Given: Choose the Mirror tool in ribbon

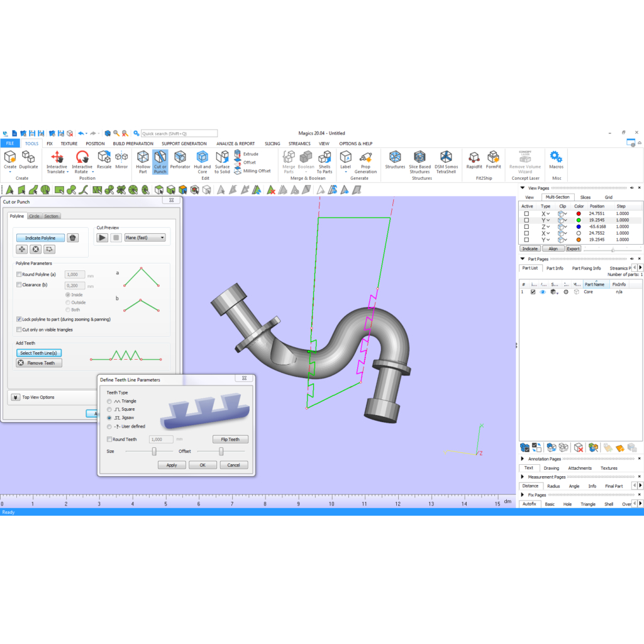Looking at the screenshot, I should (x=121, y=157).
